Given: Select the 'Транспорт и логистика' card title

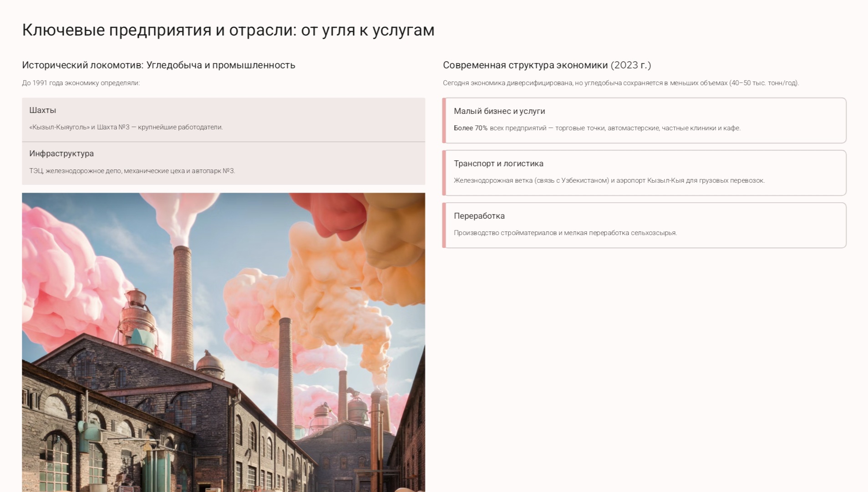Looking at the screenshot, I should (x=498, y=164).
